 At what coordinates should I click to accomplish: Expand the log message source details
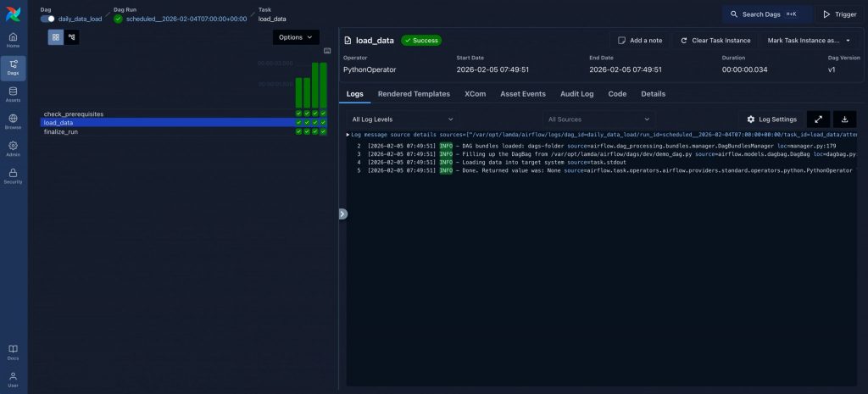pyautogui.click(x=348, y=135)
